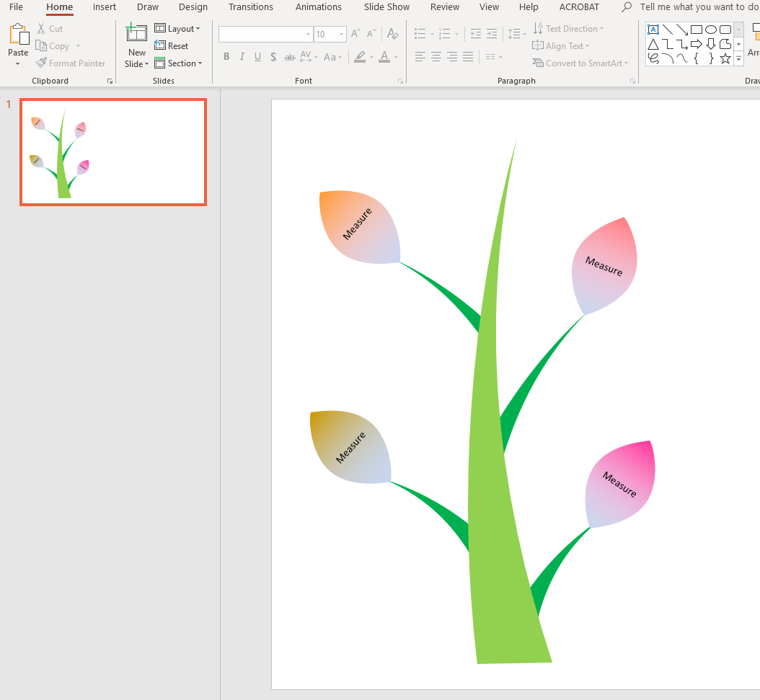760x700 pixels.
Task: Select the straight Line shape
Action: point(668,30)
